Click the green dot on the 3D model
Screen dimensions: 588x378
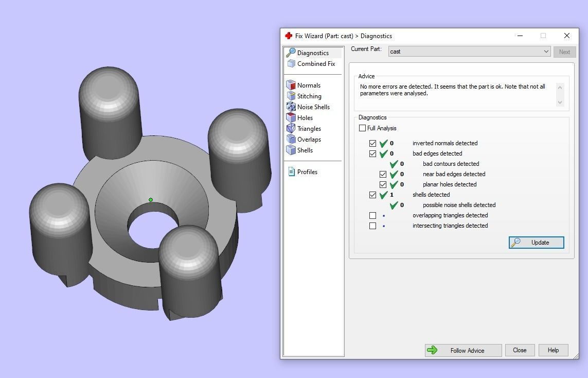coord(151,200)
